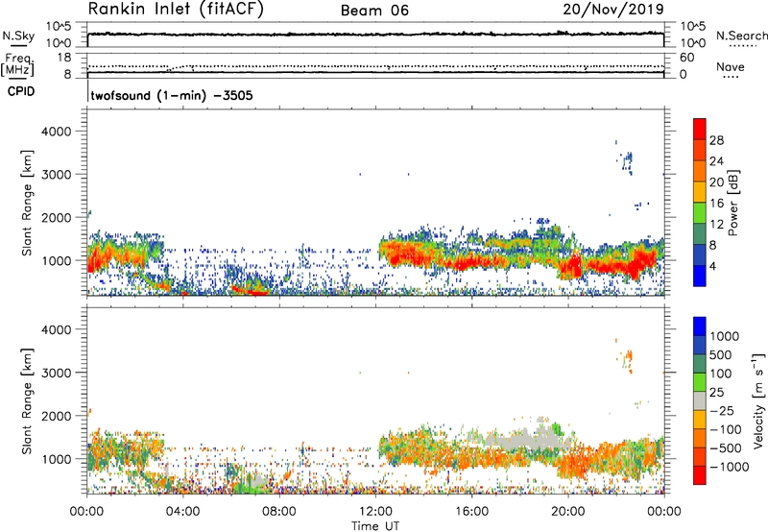768x532 pixels.
Task: Click the power panel 'Slant Range [km]' label
Action: click(27, 203)
